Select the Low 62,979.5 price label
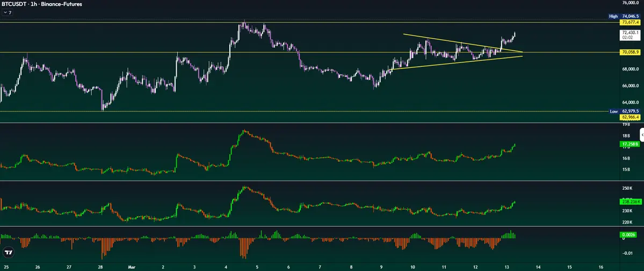 [624, 111]
